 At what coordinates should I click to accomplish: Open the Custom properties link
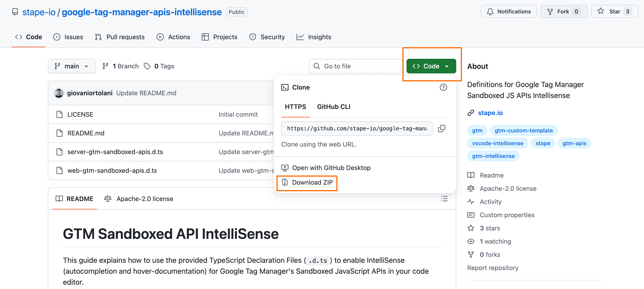point(507,215)
